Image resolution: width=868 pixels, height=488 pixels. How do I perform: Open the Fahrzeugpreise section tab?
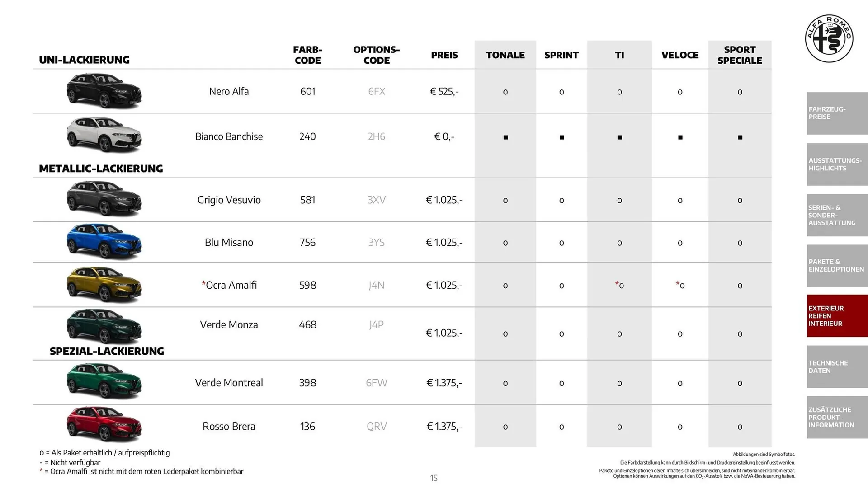click(836, 113)
